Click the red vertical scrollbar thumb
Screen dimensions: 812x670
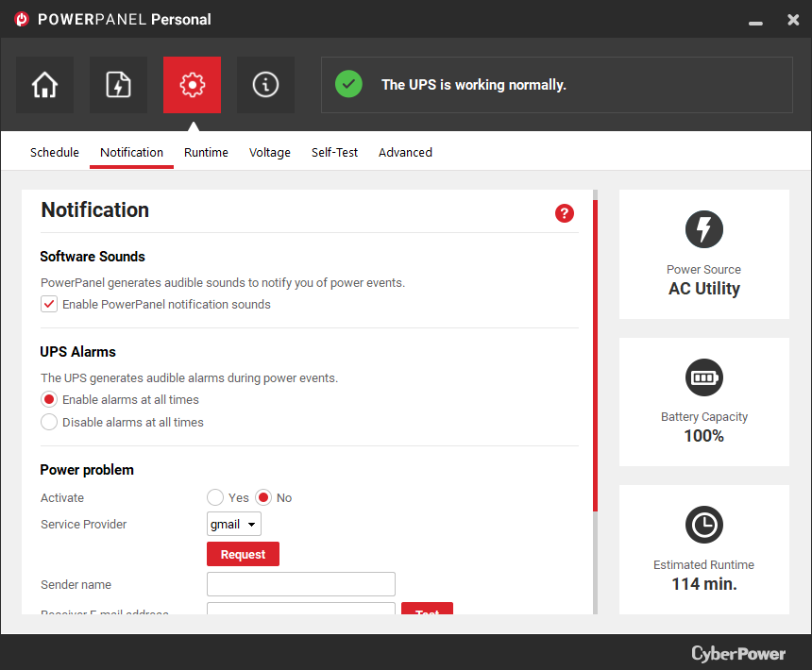pos(596,356)
